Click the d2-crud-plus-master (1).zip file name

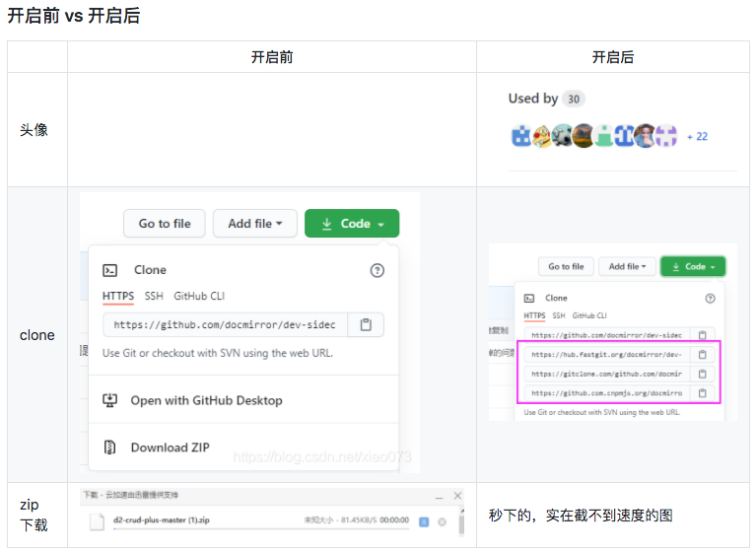pyautogui.click(x=162, y=520)
